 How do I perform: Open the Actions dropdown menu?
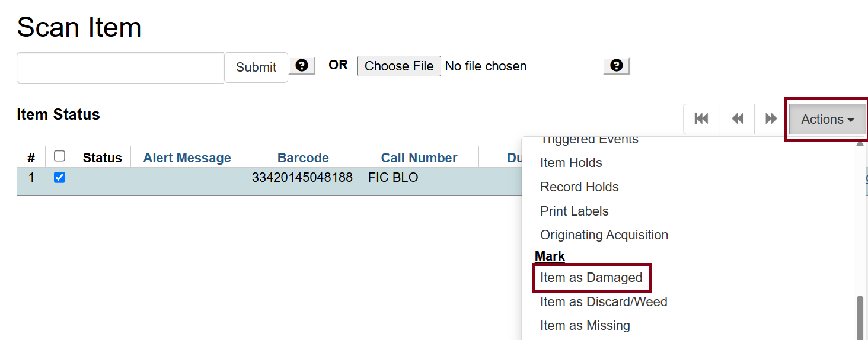point(827,119)
